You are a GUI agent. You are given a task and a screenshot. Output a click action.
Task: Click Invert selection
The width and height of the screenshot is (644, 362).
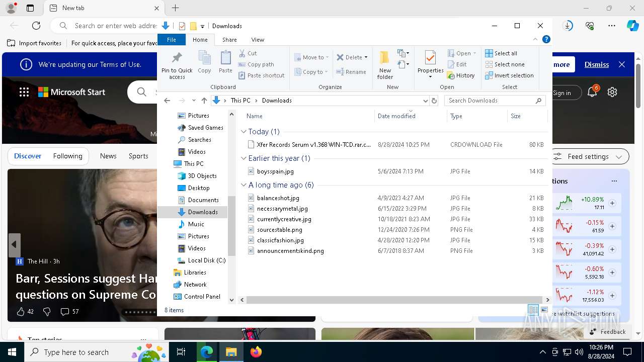coord(509,75)
